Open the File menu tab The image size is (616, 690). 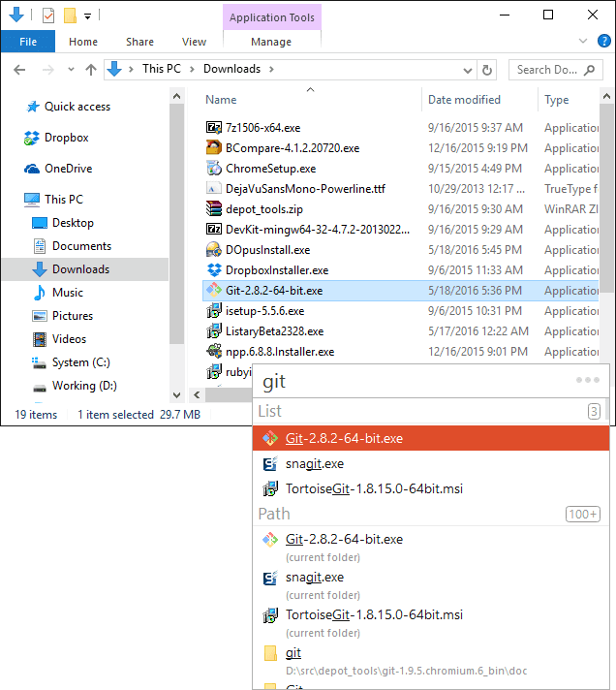(28, 42)
